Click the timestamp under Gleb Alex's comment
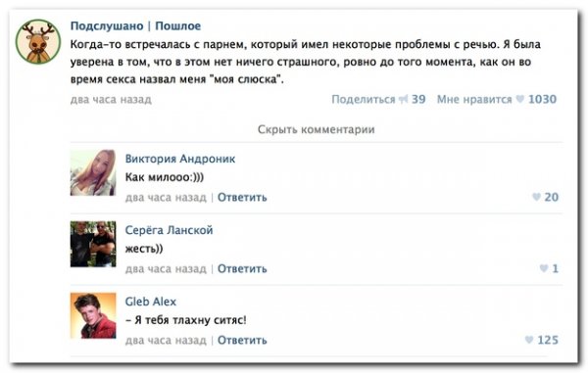 tap(166, 341)
